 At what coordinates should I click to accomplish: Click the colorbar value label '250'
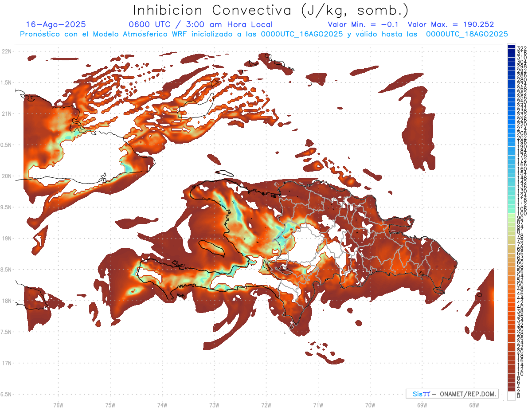(521, 102)
